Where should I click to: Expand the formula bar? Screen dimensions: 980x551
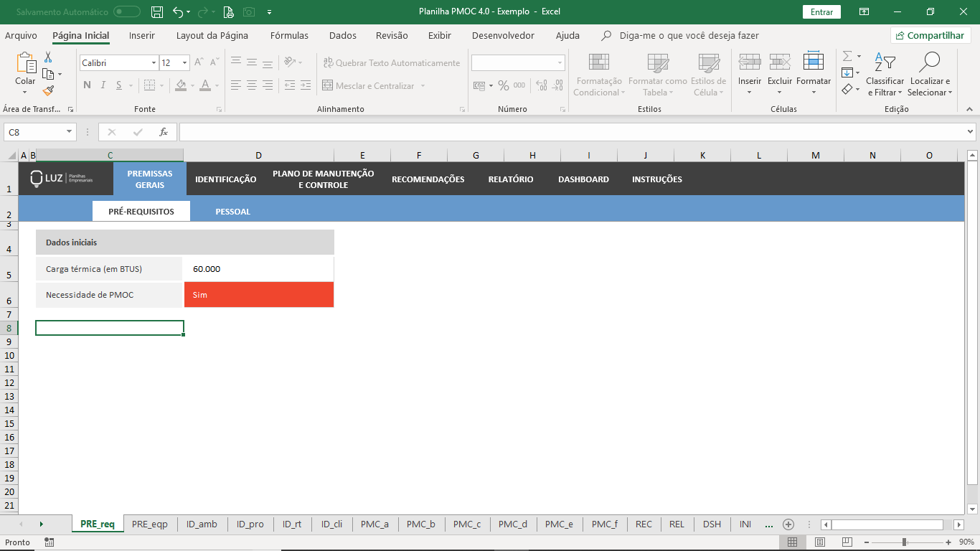(x=971, y=132)
